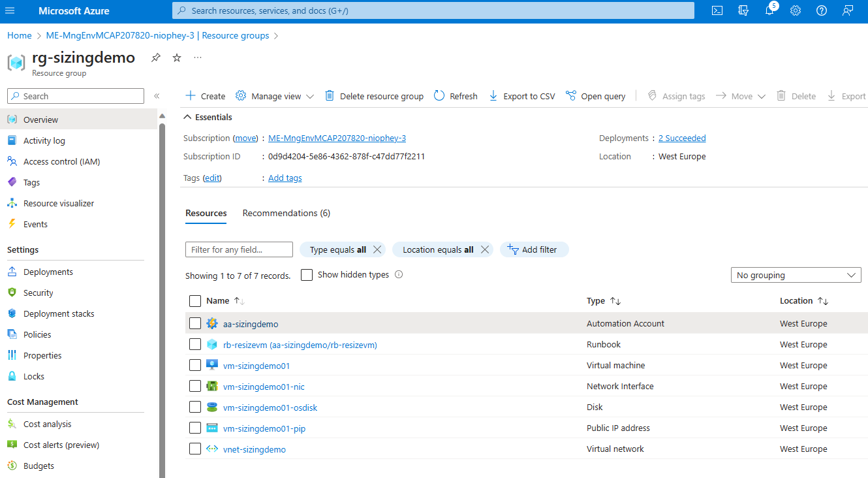The image size is (868, 478).
Task: Remove the Location equals all filter
Action: point(484,249)
